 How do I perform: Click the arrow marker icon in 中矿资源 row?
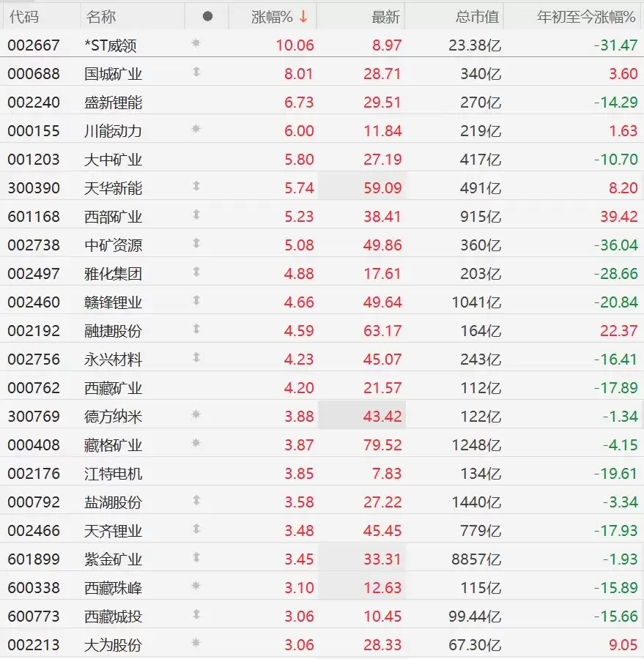tap(196, 243)
